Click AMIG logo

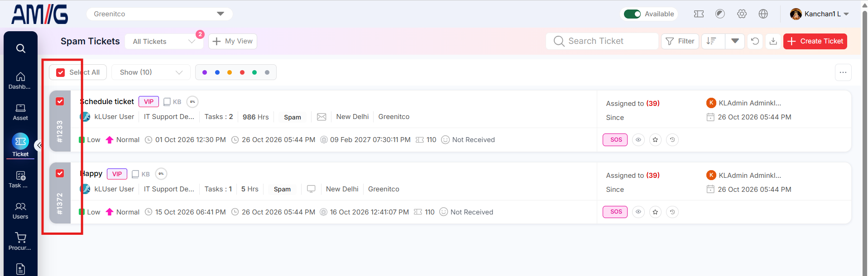[40, 14]
